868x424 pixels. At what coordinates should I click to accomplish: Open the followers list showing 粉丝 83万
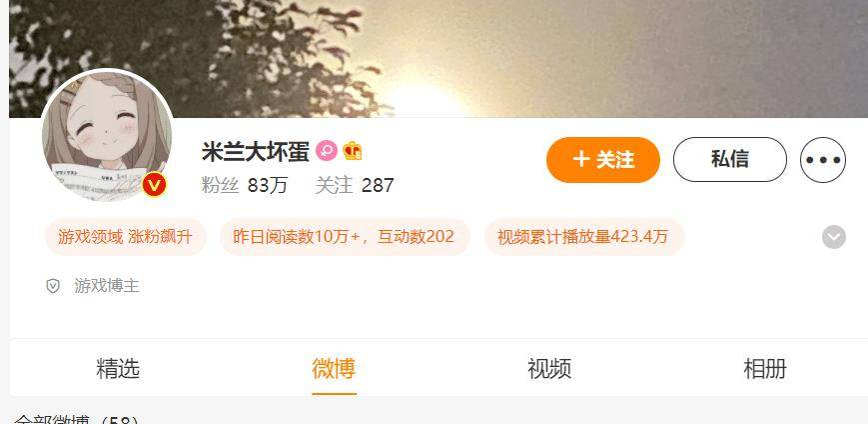pos(245,185)
